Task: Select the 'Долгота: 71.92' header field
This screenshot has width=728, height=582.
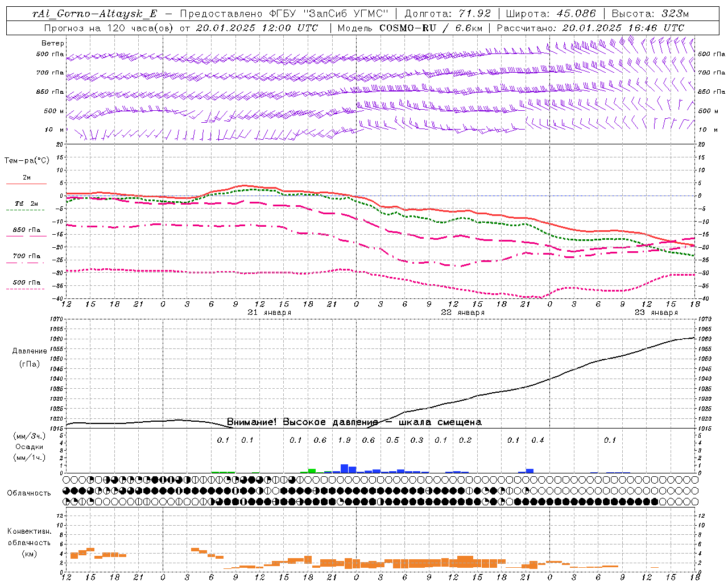Action: tap(448, 14)
